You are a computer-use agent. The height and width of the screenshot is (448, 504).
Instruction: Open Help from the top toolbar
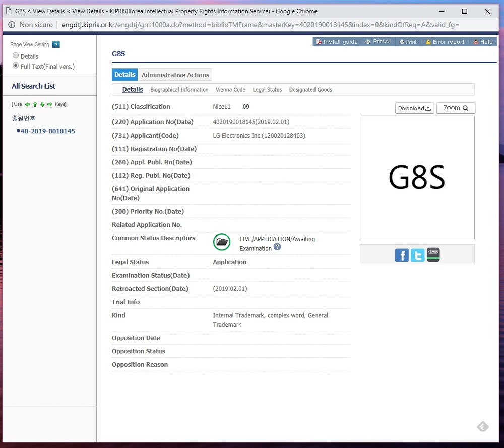pyautogui.click(x=483, y=42)
